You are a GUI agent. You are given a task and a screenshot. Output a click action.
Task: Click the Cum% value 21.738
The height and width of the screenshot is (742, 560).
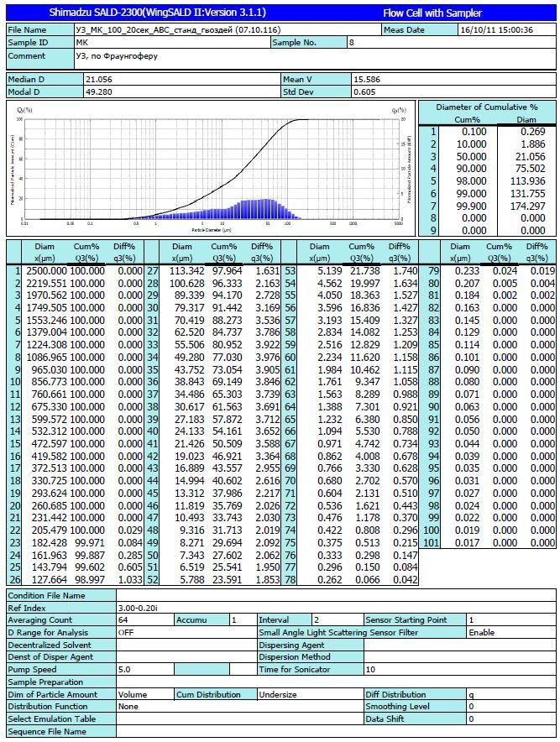pos(365,270)
